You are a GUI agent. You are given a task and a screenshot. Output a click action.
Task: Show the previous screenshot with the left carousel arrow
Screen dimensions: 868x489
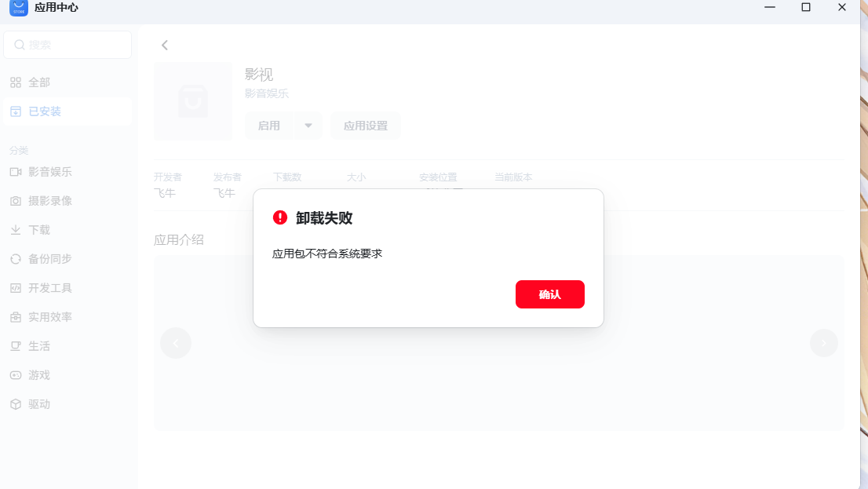(x=176, y=343)
